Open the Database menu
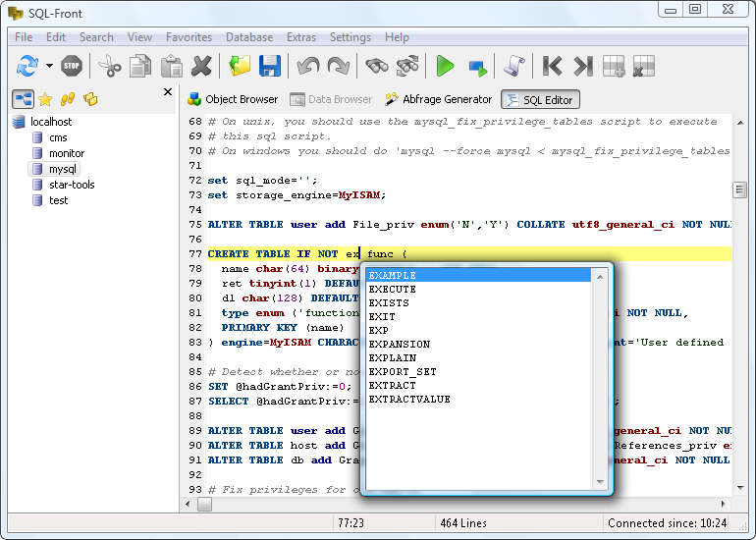This screenshot has width=756, height=540. pos(249,37)
